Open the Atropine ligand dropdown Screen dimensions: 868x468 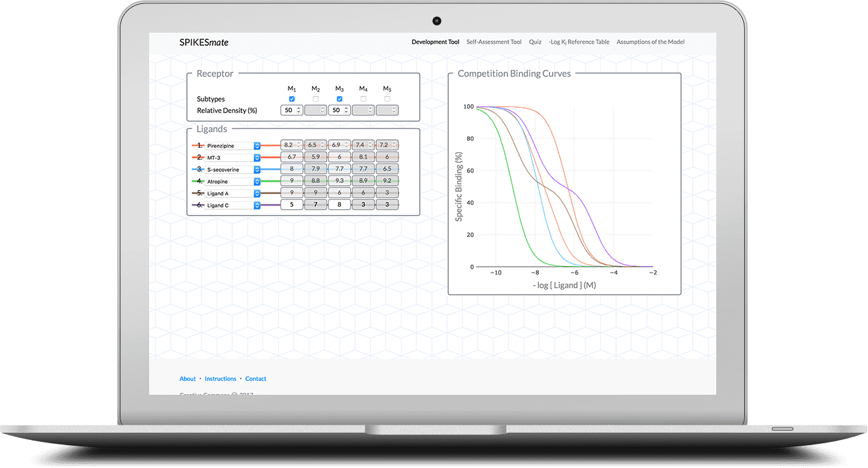[257, 181]
